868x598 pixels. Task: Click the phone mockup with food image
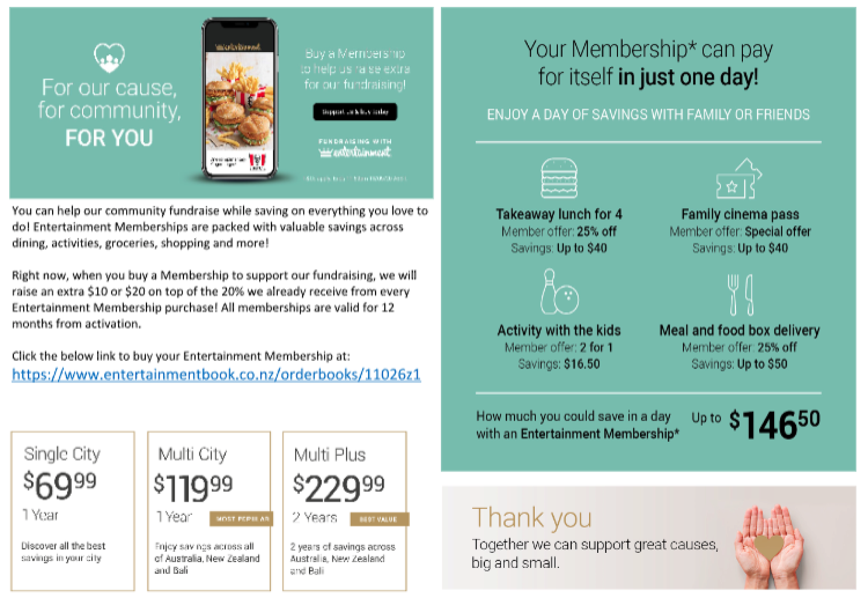coord(240,100)
